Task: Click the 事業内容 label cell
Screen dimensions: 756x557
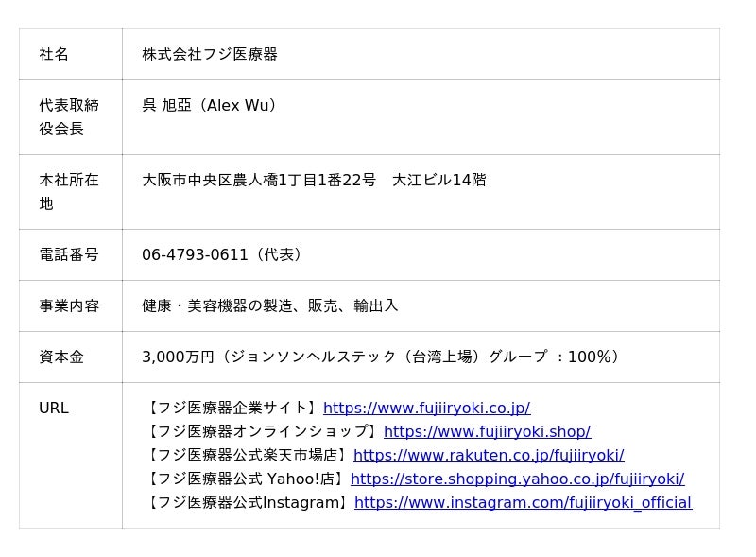Action: pos(69,306)
